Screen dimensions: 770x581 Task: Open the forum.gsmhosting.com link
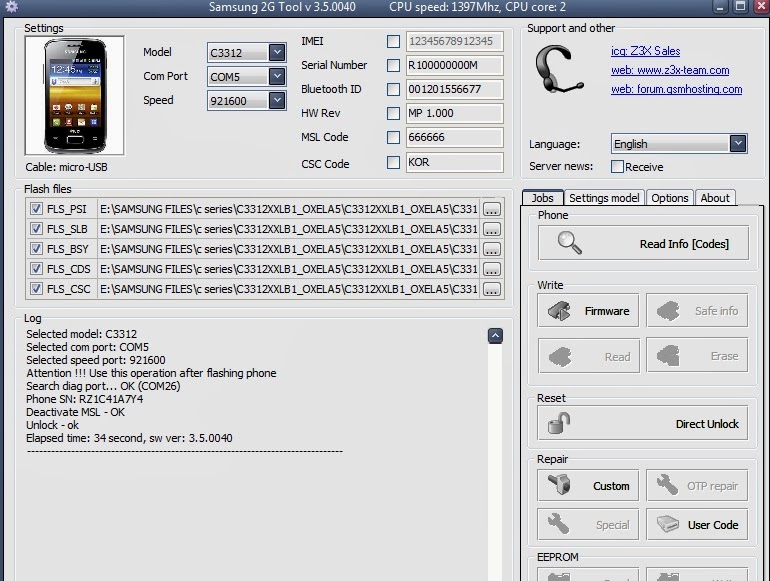click(x=676, y=89)
